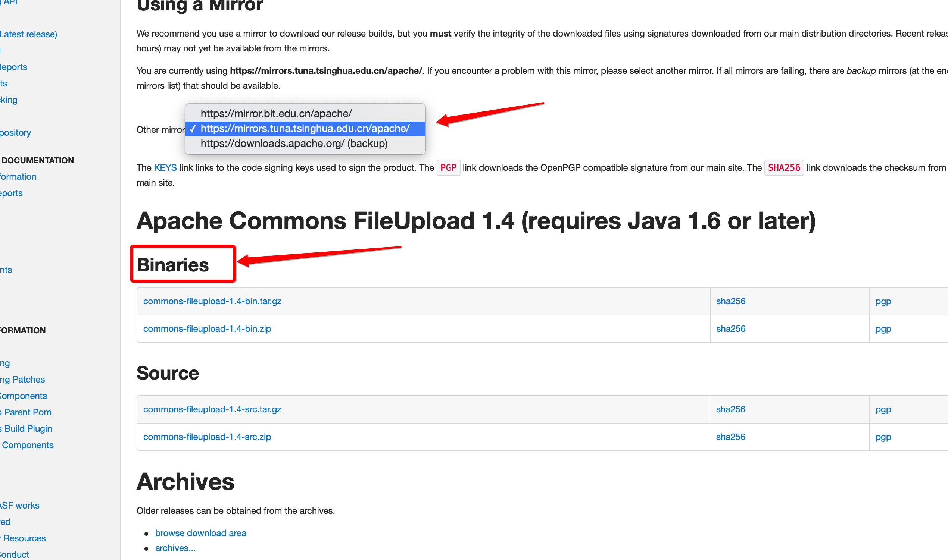
Task: Download commons-fileupload-1.4-src.zip file
Action: pyautogui.click(x=207, y=437)
